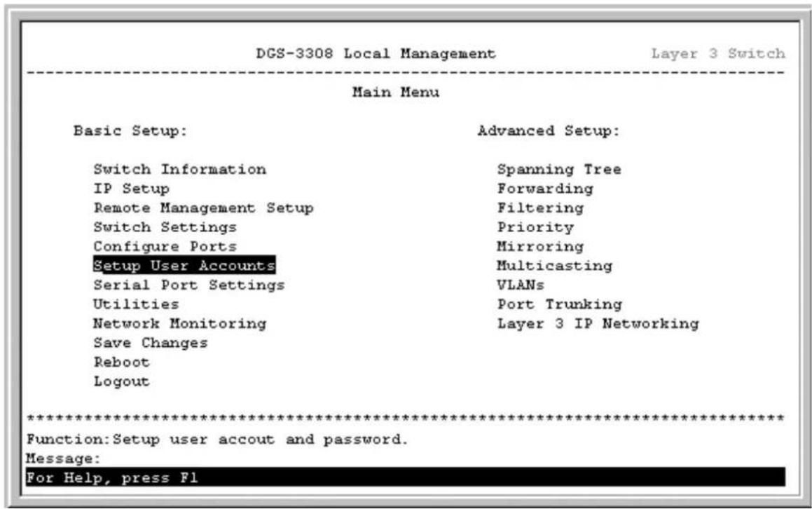Viewport: 812px width, 509px height.
Task: Open Spanning Tree under Advanced Setup
Action: pos(559,170)
